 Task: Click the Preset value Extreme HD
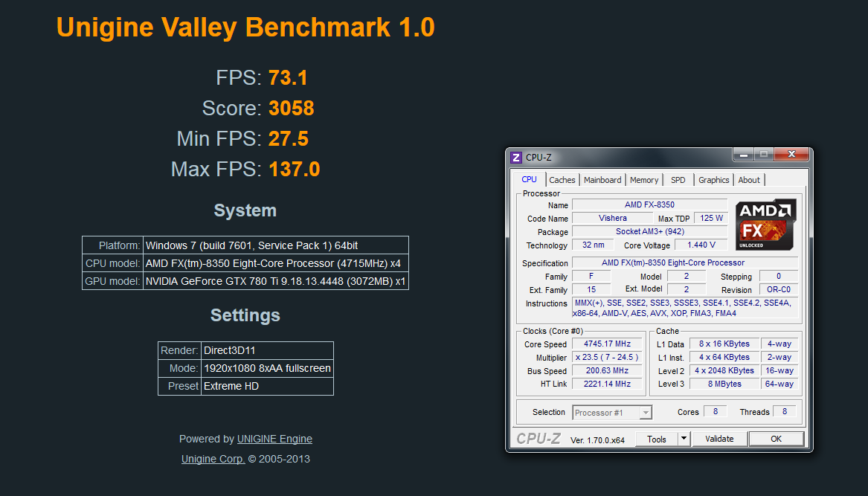coord(231,386)
